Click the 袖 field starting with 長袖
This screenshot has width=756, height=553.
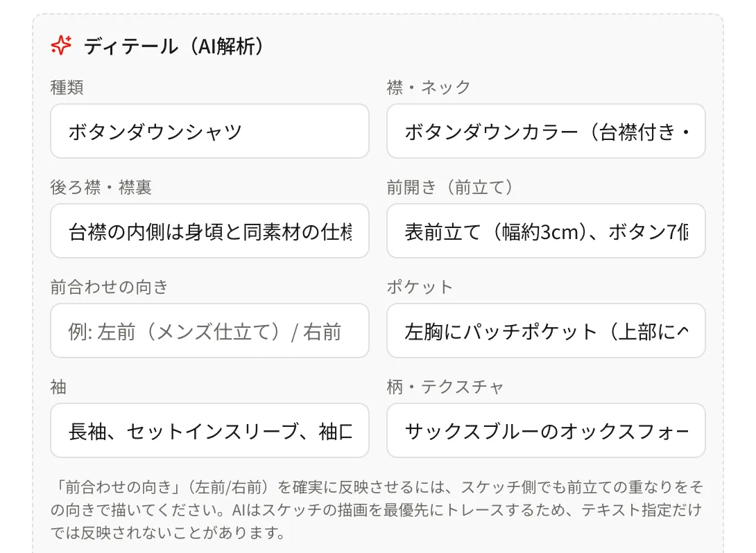[x=209, y=430]
